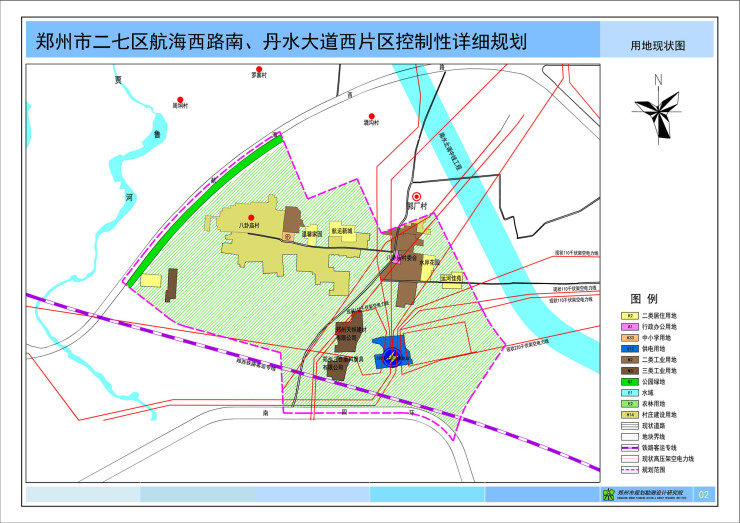Screen dimensions: 740x523
Task: Click the 航运新城 residential label
Action: (x=342, y=231)
